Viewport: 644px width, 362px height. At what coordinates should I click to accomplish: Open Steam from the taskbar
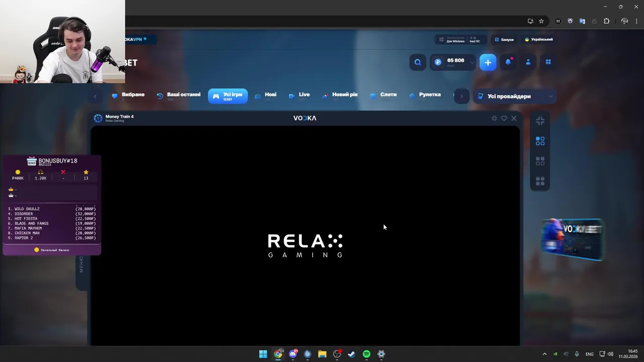(x=352, y=354)
